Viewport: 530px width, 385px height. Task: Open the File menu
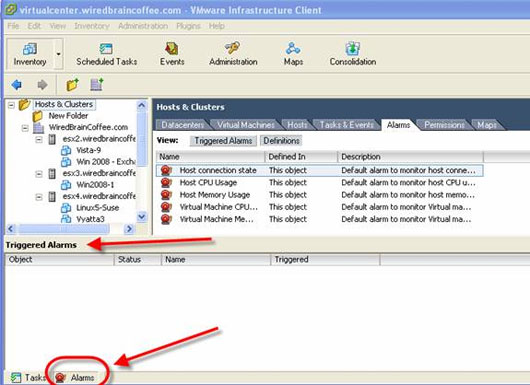pos(13,26)
